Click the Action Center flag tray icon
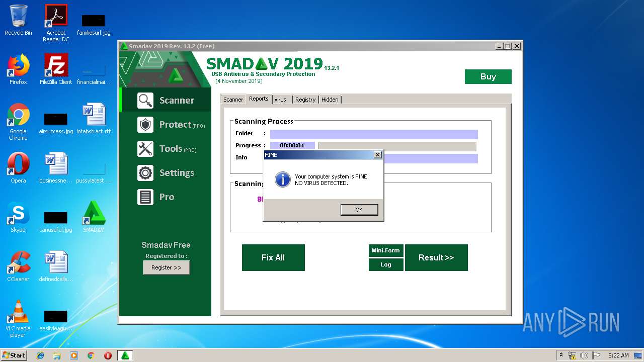The width and height of the screenshot is (644, 362). click(596, 355)
